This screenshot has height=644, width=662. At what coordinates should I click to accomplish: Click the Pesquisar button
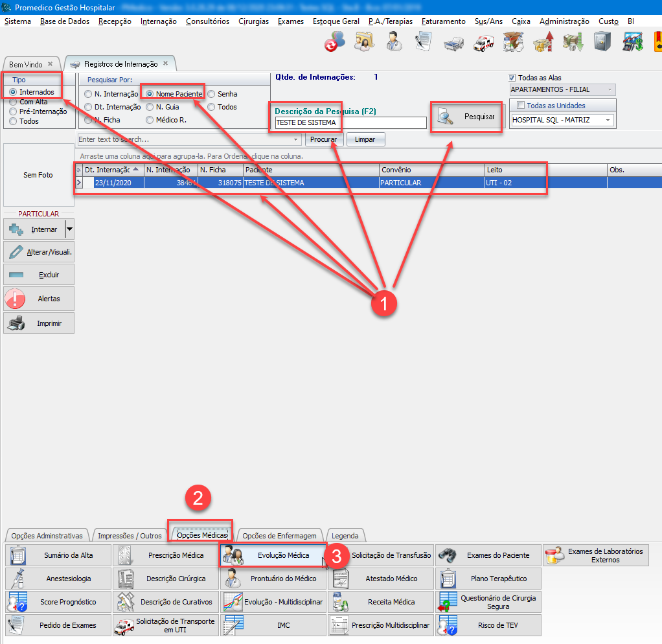(466, 117)
